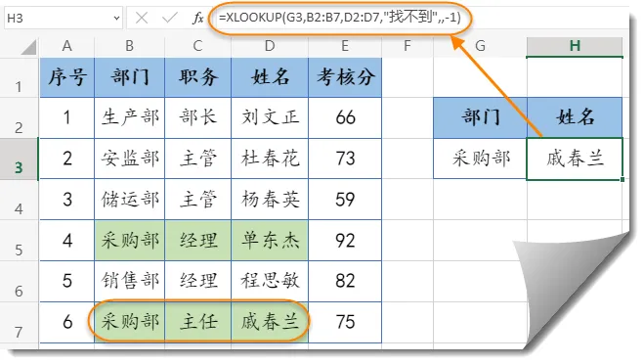Select all cells with corner triangle
Screen dimensions: 644x364
[x=28, y=47]
